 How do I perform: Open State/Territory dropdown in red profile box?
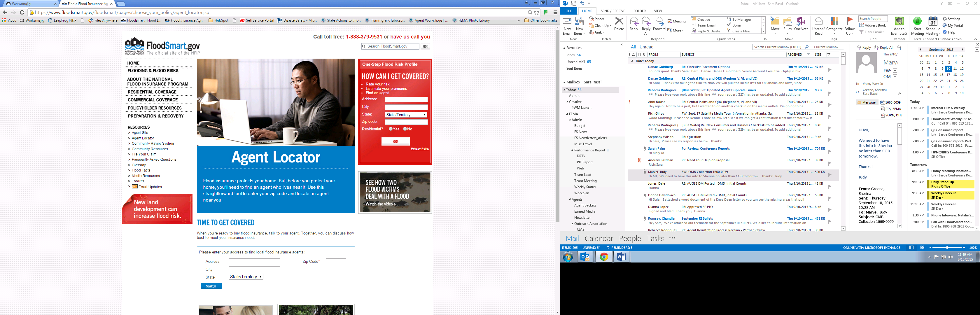pos(406,115)
